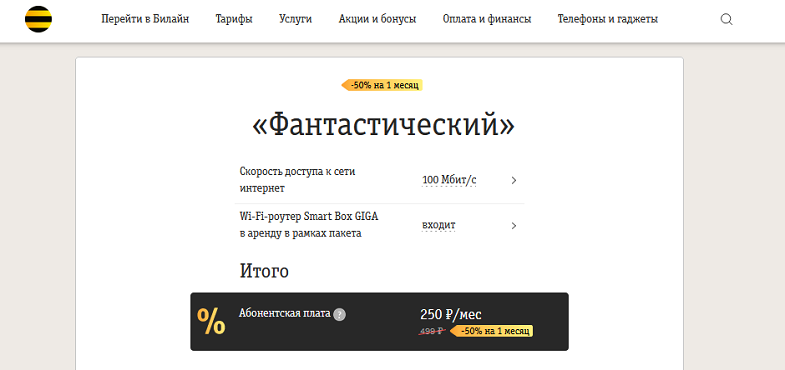
Task: Open the Оплата и финансы menu
Action: click(487, 19)
